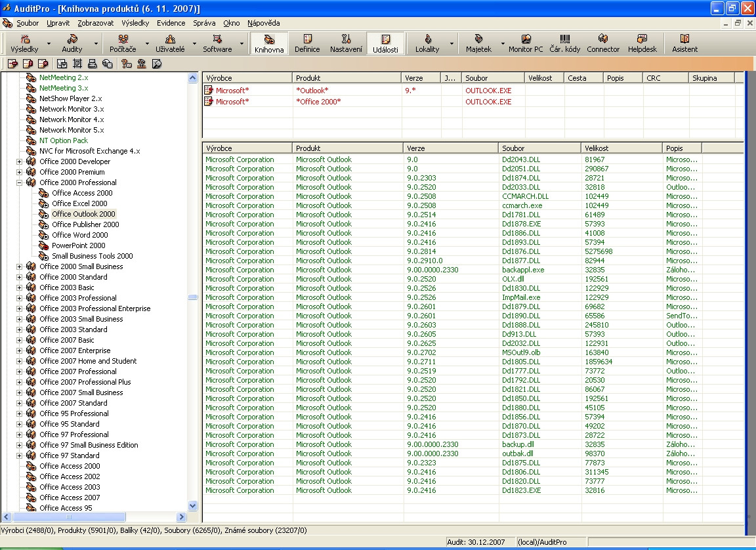756x550 pixels.
Task: Select the MSOutl9.olb file row
Action: pos(472,352)
